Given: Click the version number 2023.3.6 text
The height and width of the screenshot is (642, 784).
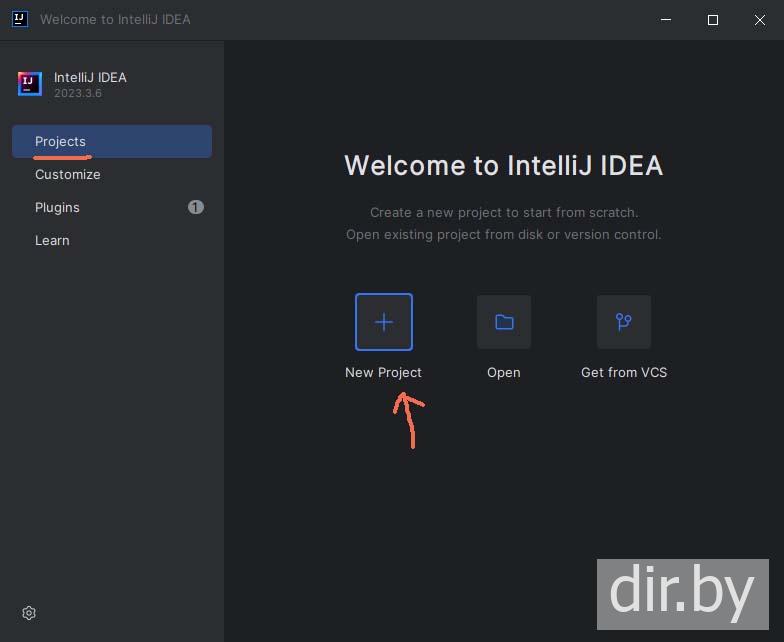Looking at the screenshot, I should coord(78,93).
